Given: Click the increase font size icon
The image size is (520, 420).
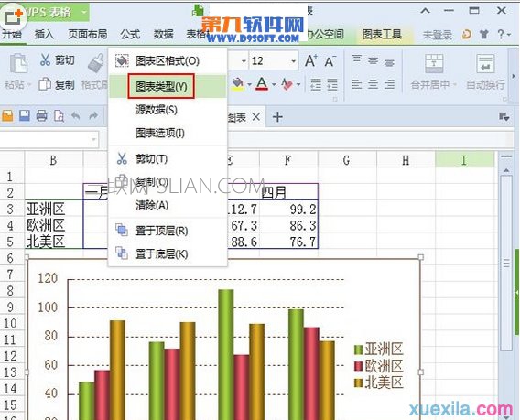Looking at the screenshot, I should [x=311, y=61].
